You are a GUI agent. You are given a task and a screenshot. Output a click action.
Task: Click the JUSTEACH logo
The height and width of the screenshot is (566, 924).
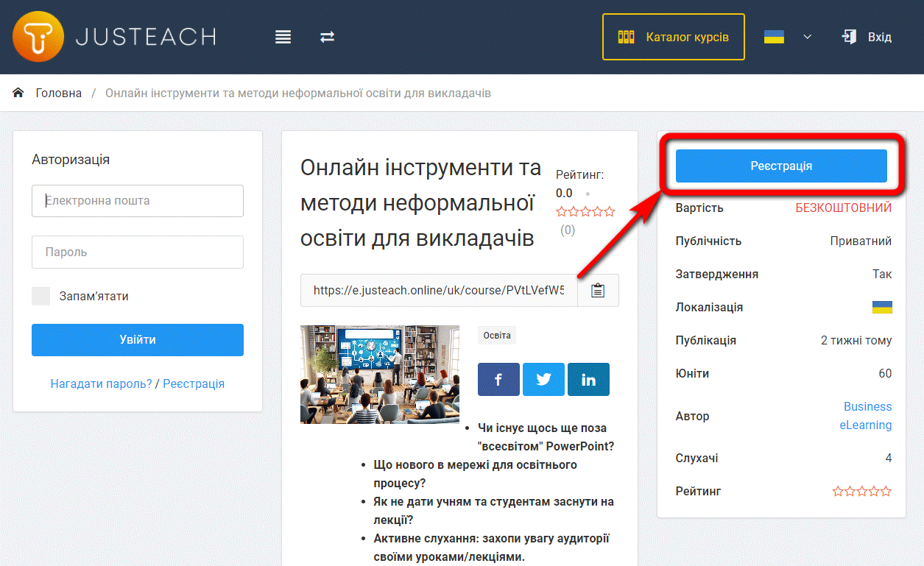click(113, 36)
